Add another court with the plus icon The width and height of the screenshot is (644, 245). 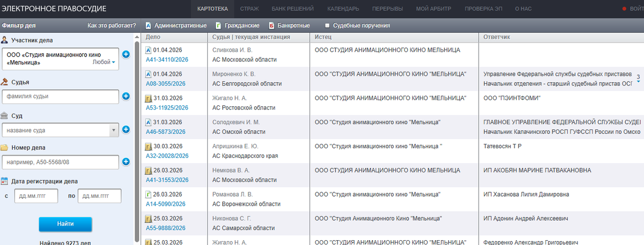tap(126, 129)
